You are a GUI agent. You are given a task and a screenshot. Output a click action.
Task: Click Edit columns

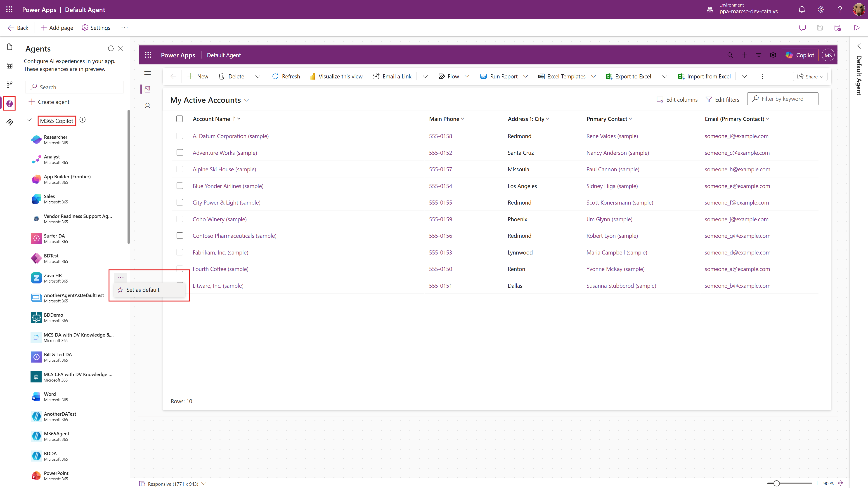point(677,100)
